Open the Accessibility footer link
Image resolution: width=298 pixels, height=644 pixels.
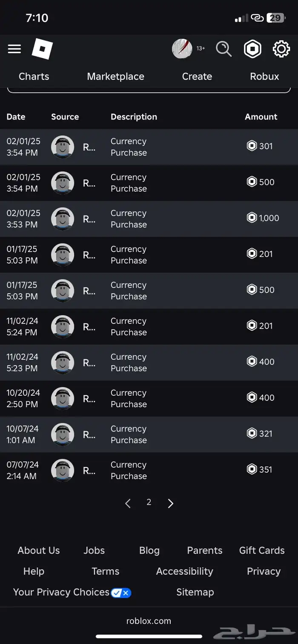click(x=184, y=571)
